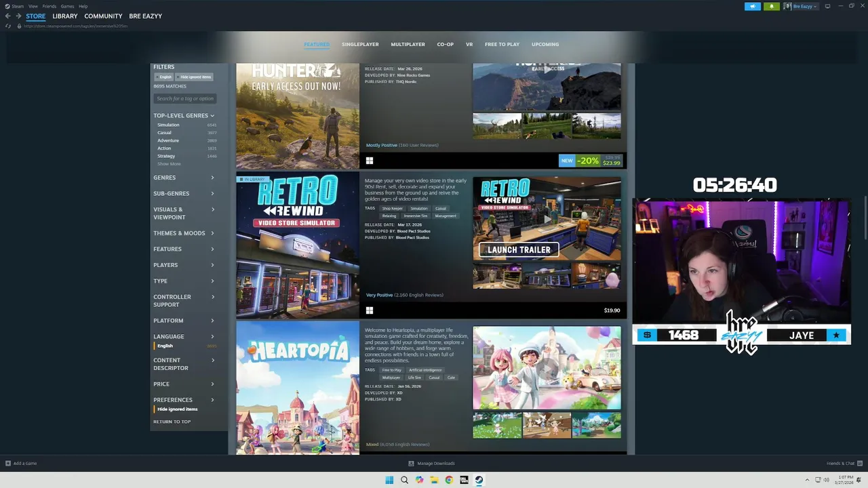Click Return to Top link
Viewport: 868px width, 488px height.
tap(172, 422)
